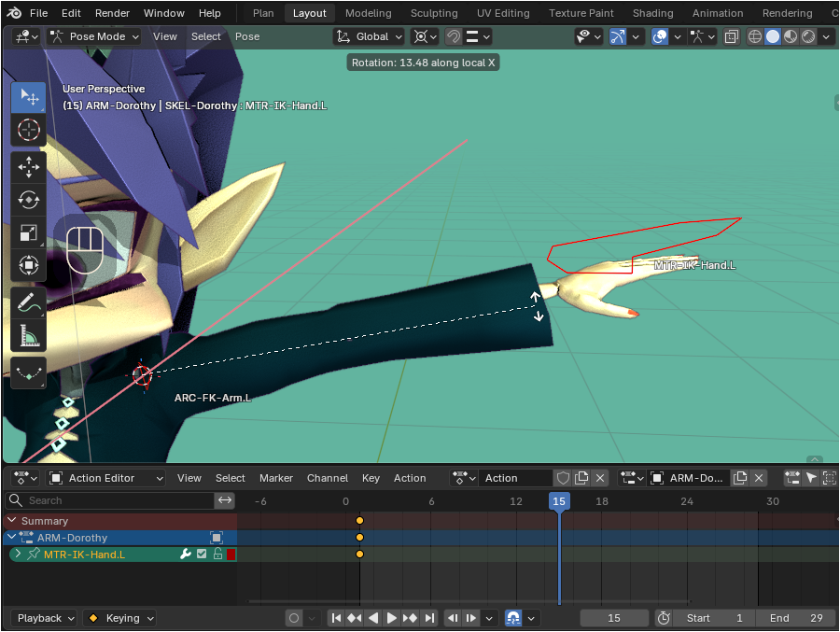The width and height of the screenshot is (840, 632).
Task: Toggle X-Ray display in the viewport header
Action: 731,36
